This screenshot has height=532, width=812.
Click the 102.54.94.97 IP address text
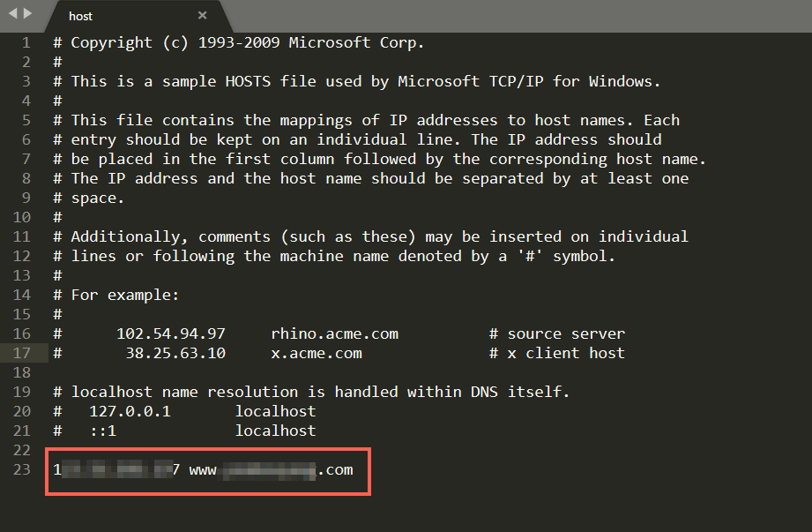(x=171, y=334)
